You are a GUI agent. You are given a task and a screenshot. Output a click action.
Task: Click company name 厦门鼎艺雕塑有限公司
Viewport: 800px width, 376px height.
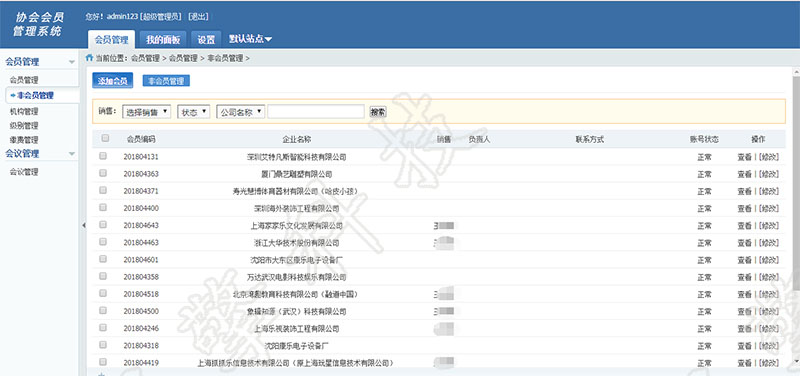coord(296,174)
